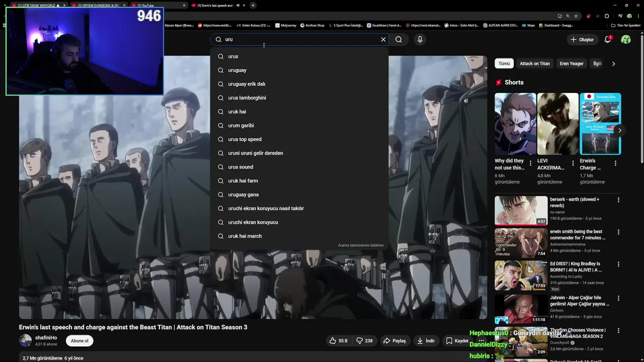644x362 pixels.
Task: Subscribe with Abone ol button
Action: 79,341
